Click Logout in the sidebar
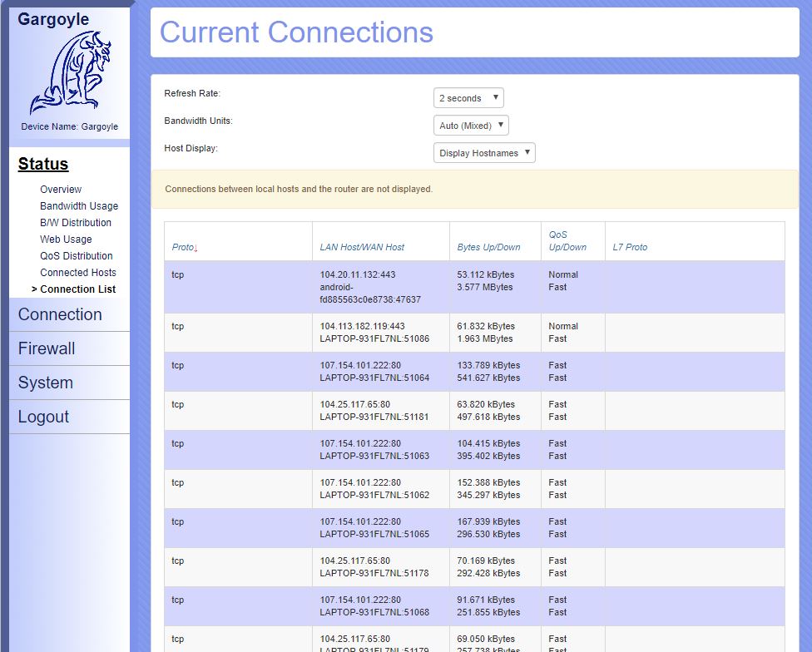 43,417
